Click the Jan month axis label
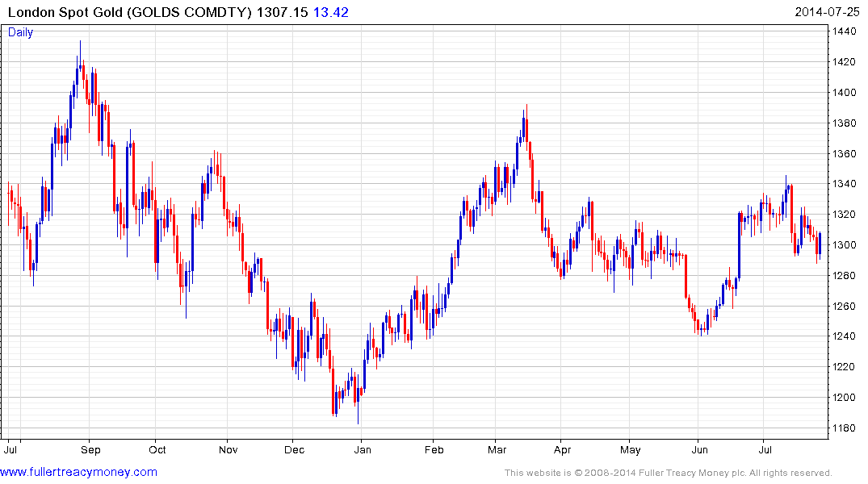 click(x=363, y=449)
